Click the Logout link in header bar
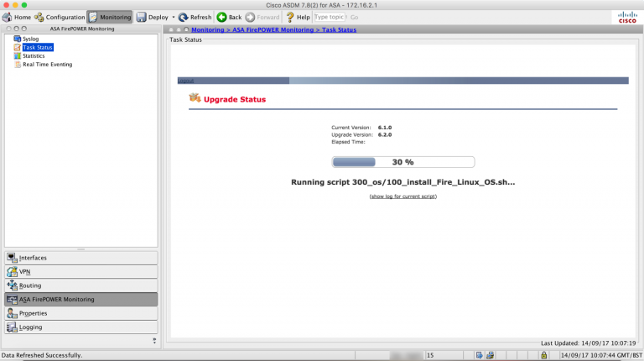The image size is (644, 361). pos(185,81)
